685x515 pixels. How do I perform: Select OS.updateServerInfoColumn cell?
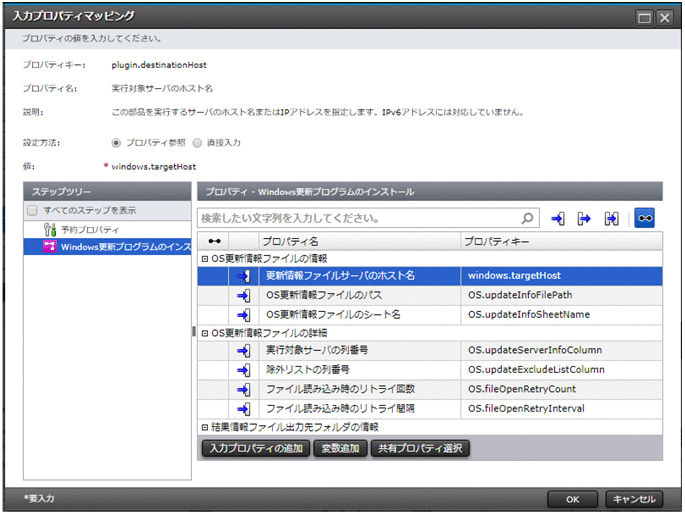click(561, 350)
